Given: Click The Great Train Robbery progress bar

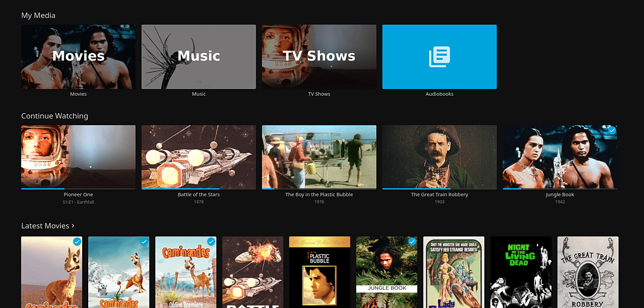Looking at the screenshot, I should point(439,189).
